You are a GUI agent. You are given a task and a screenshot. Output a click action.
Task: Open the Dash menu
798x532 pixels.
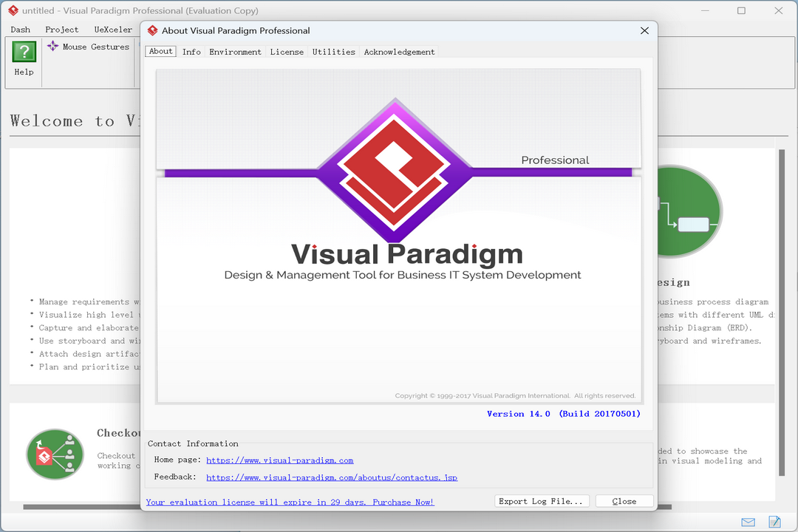point(20,30)
